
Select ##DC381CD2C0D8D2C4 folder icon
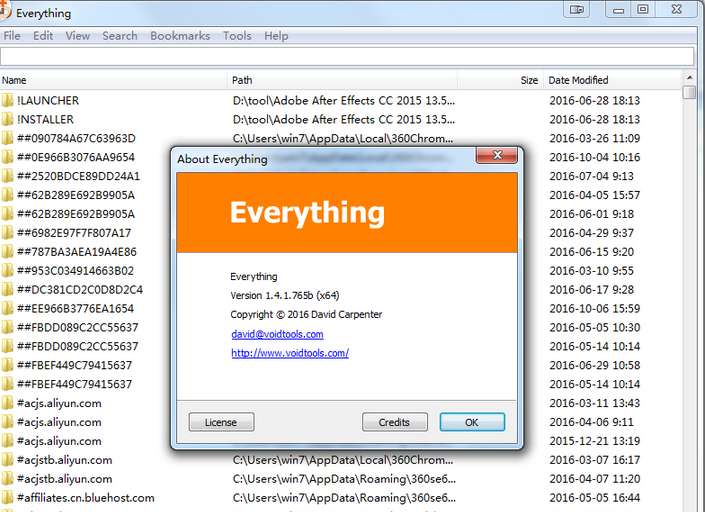click(x=7, y=289)
